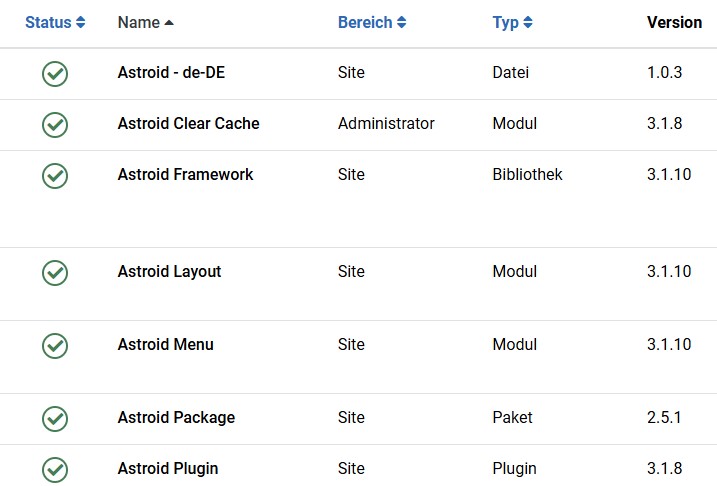Click the Bibliothek type cell
The image size is (717, 486).
527,174
